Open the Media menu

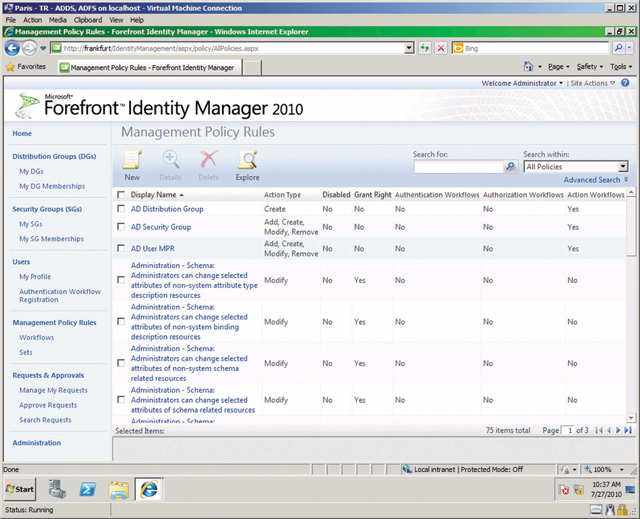pyautogui.click(x=58, y=20)
